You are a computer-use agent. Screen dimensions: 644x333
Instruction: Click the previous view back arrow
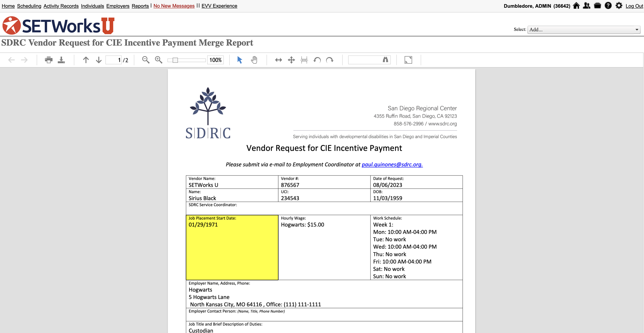tap(11, 60)
